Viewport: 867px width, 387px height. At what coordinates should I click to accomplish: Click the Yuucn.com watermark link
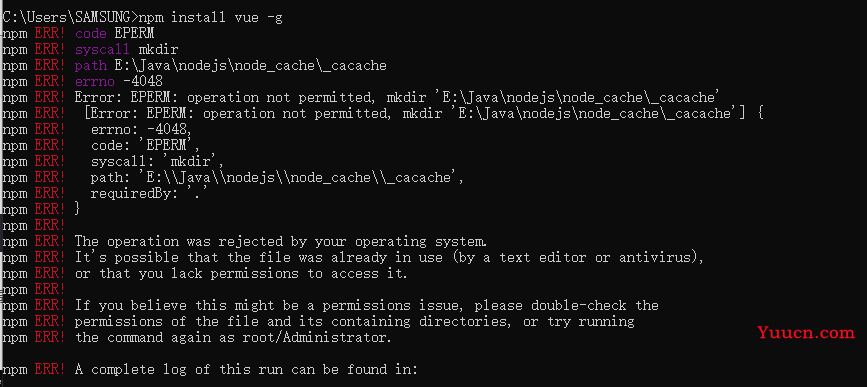(807, 332)
